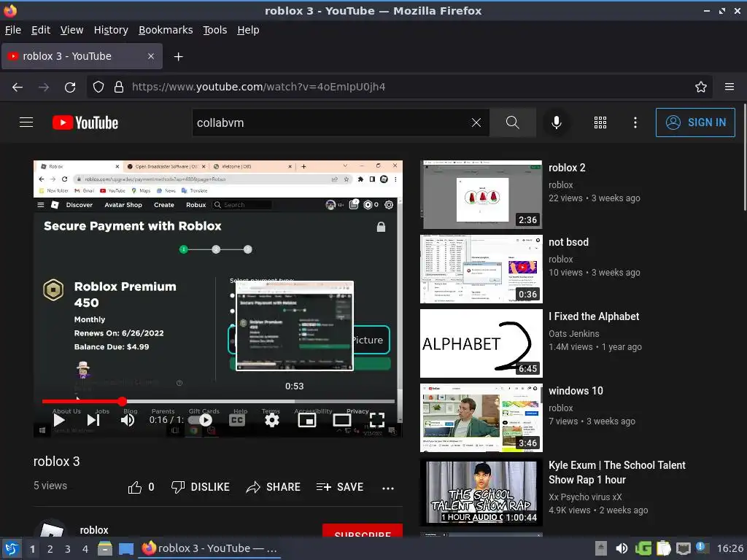The height and width of the screenshot is (560, 747).
Task: Play the roblox 3 video
Action: 59,420
